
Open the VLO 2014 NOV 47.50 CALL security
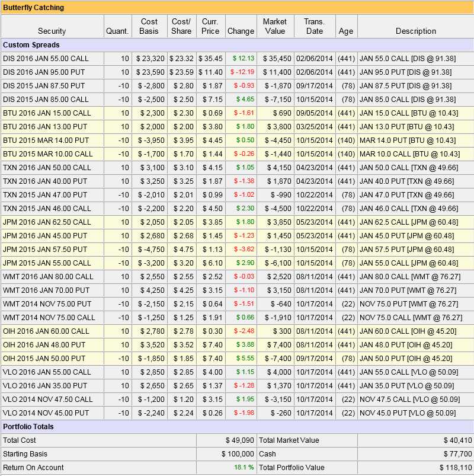pos(48,399)
